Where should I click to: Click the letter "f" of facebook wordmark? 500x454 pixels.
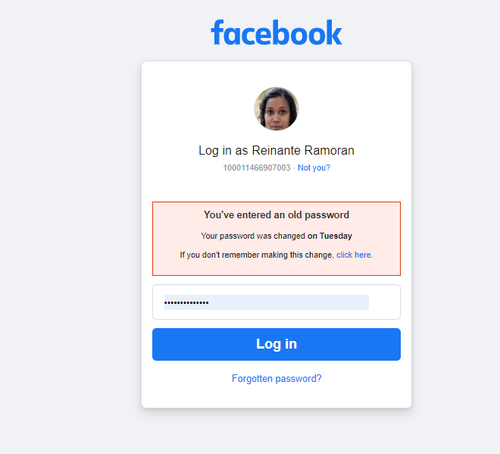point(217,32)
